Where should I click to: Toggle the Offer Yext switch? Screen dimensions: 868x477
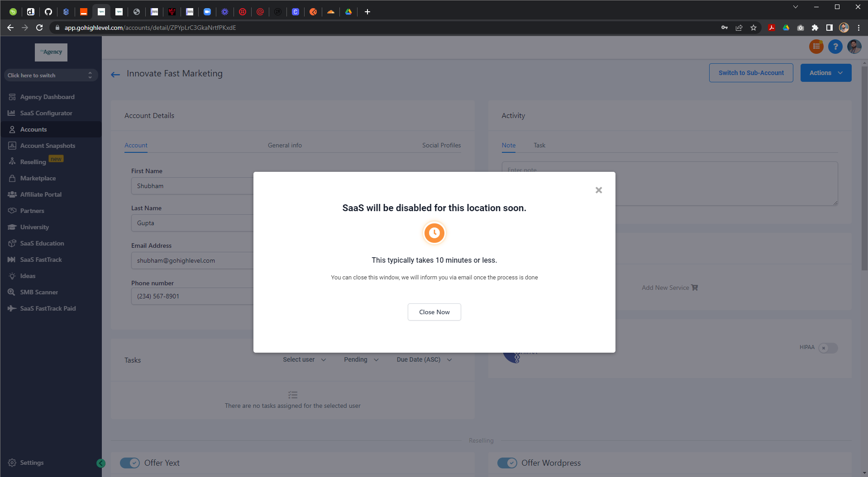[x=130, y=463]
